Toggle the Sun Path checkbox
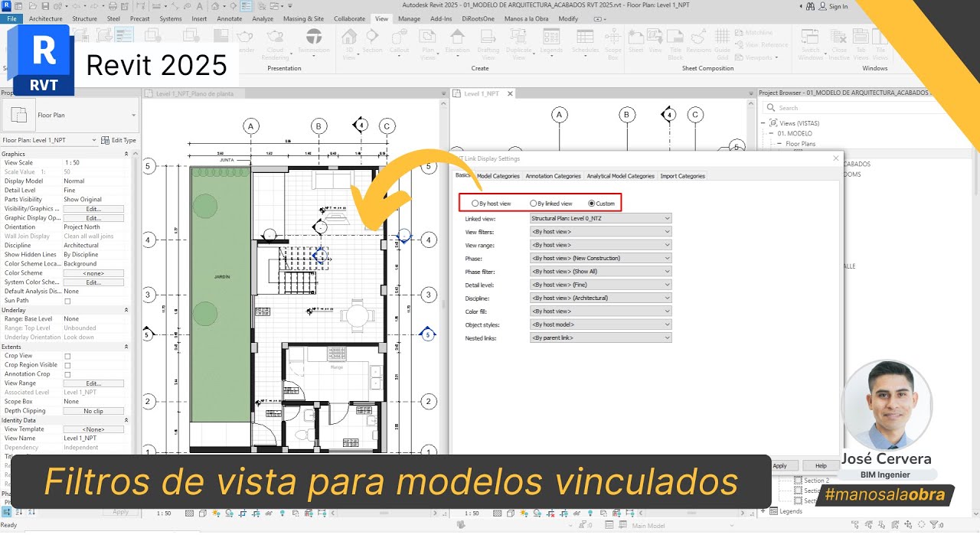This screenshot has width=980, height=551. (67, 301)
